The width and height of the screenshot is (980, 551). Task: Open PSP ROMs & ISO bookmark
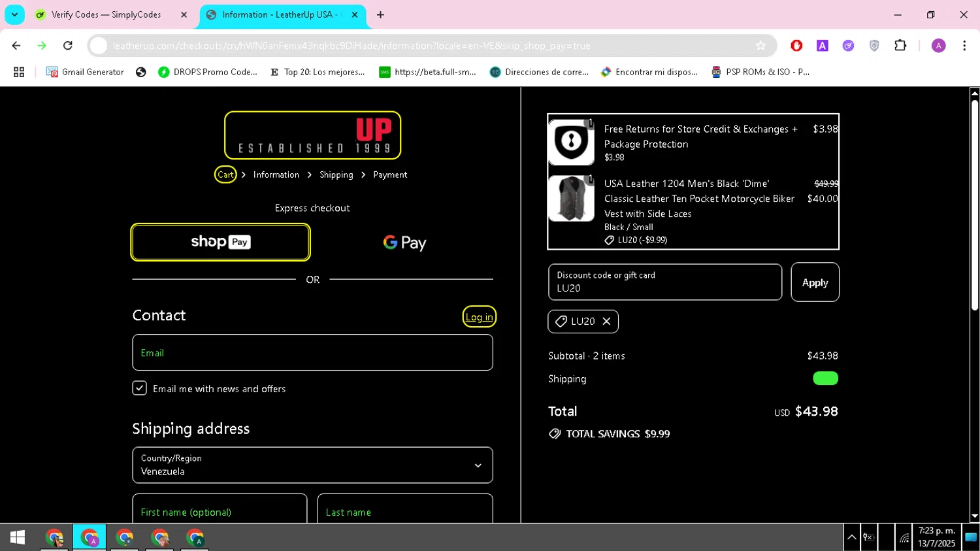[760, 72]
